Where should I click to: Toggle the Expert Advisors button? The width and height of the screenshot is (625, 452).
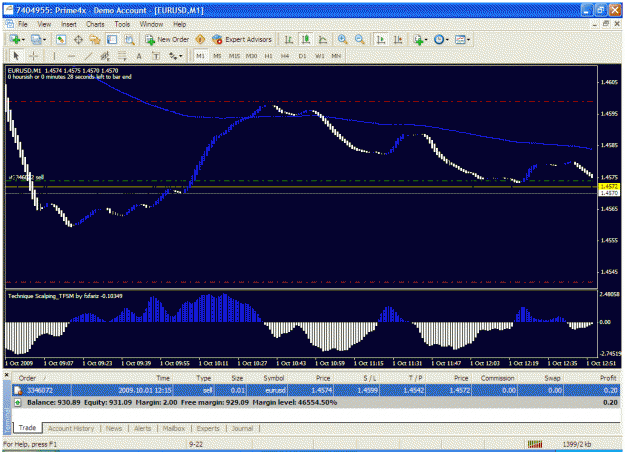tap(242, 39)
